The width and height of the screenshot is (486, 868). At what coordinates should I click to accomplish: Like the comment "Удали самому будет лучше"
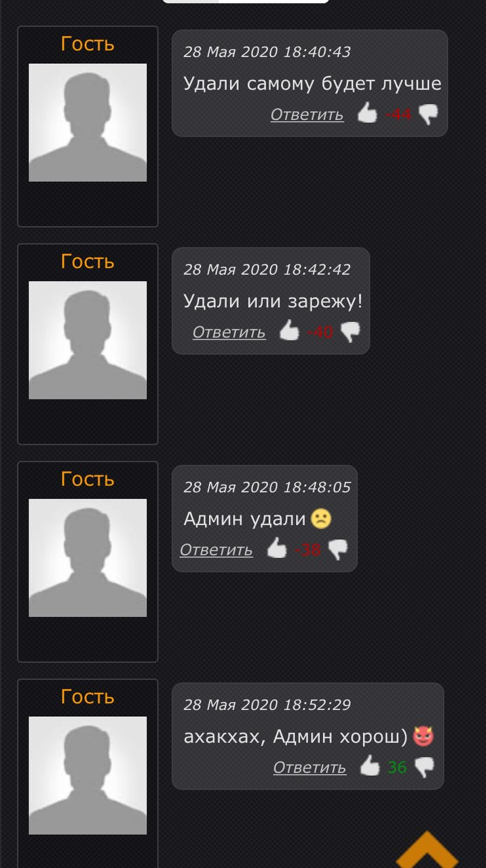[x=367, y=113]
